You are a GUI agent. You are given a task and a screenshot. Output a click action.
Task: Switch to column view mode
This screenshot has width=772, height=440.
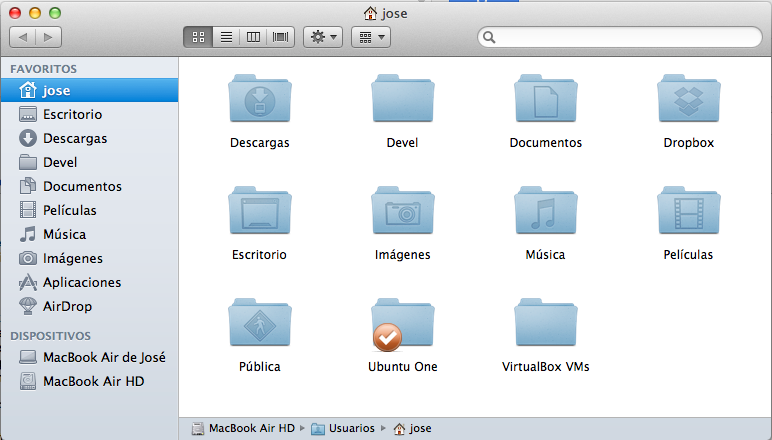(x=254, y=37)
